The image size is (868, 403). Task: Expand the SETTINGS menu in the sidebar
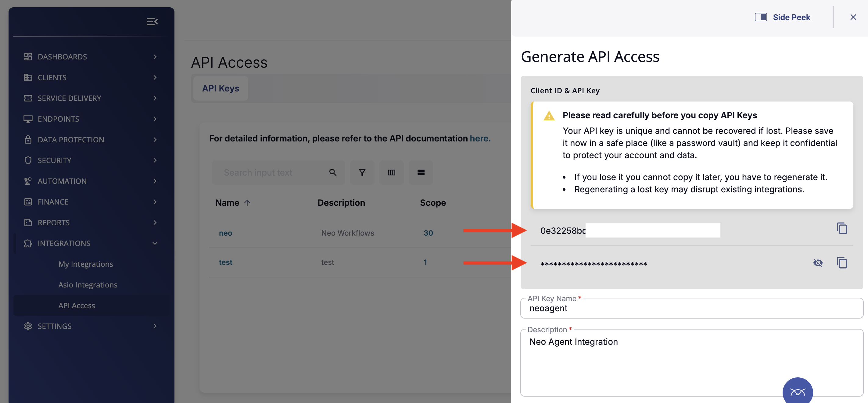coord(54,326)
